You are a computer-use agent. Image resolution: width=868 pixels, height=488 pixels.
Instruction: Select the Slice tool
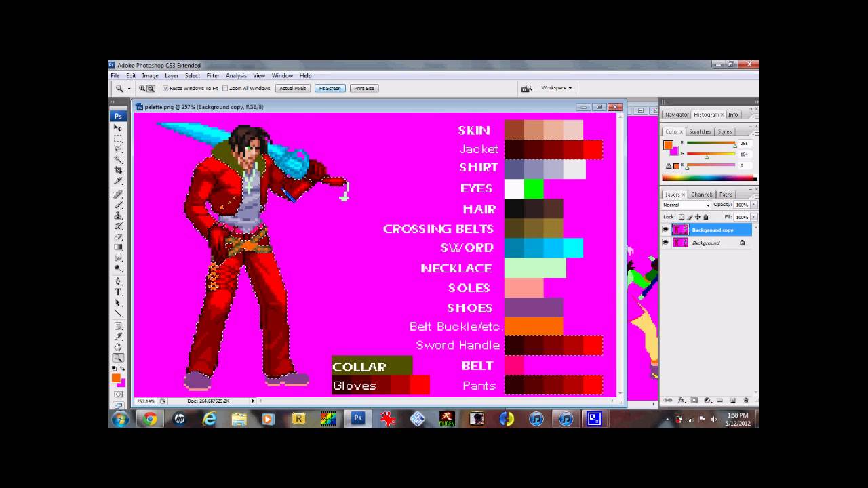coord(118,181)
